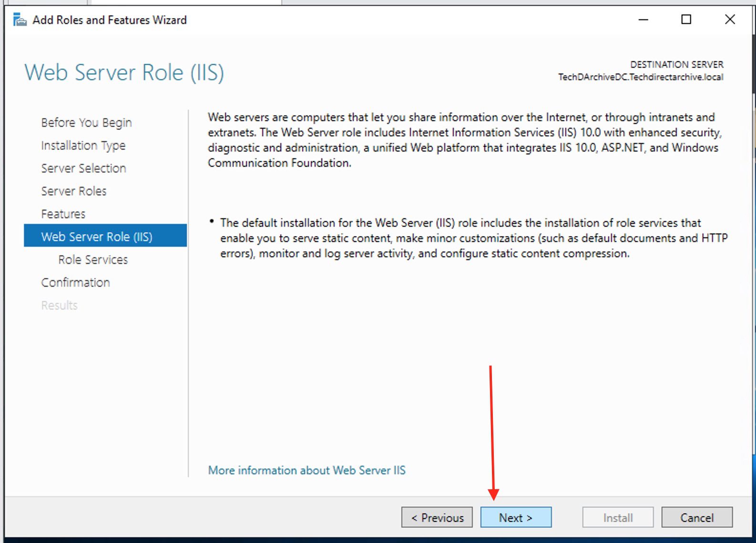Proceed with the Next button
Image resolution: width=756 pixels, height=543 pixels.
click(x=516, y=517)
